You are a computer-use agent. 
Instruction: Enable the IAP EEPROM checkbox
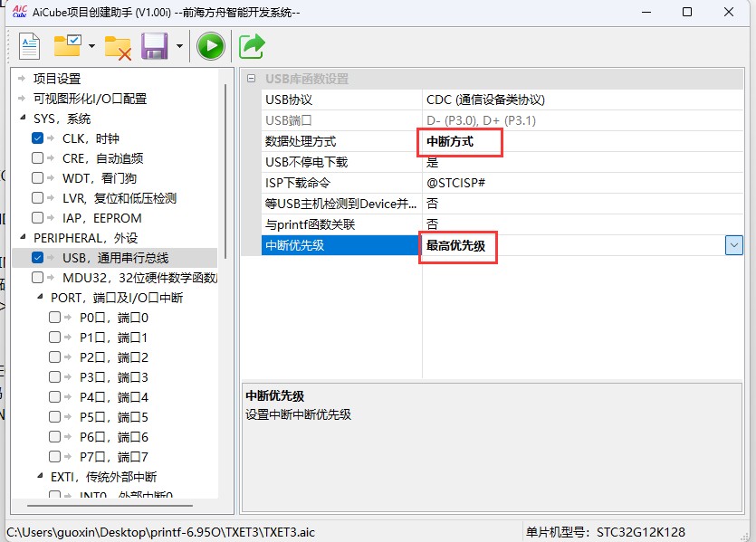point(38,218)
